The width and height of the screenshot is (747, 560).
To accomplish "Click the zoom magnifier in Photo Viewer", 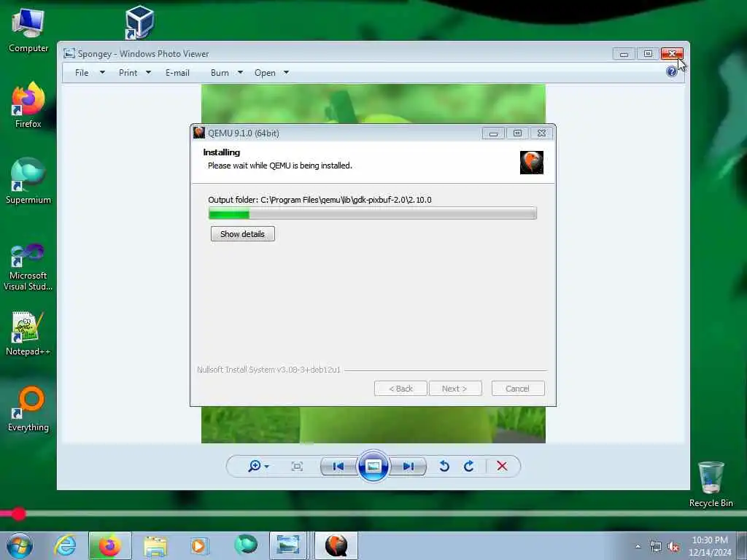I will pos(255,466).
